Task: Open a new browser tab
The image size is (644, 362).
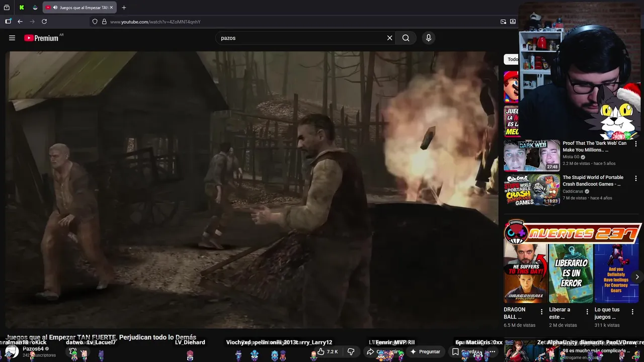Action: [124, 8]
